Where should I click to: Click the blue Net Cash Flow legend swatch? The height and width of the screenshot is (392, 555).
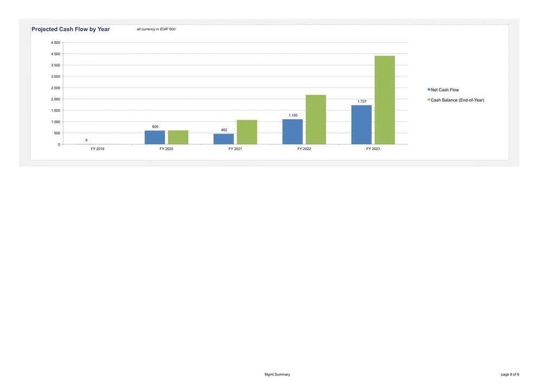[x=429, y=90]
